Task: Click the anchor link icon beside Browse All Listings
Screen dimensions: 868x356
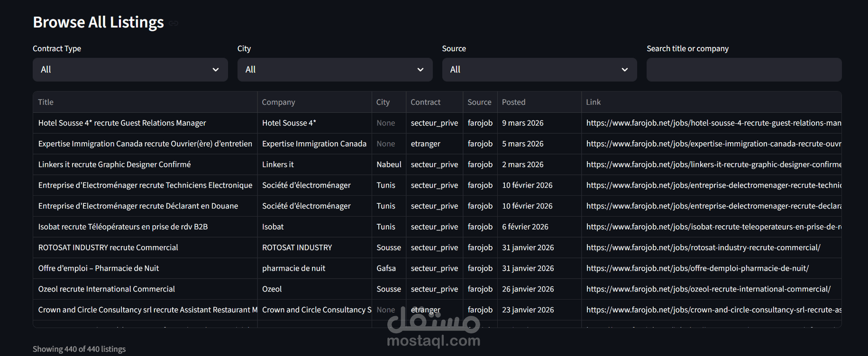Action: pos(174,23)
